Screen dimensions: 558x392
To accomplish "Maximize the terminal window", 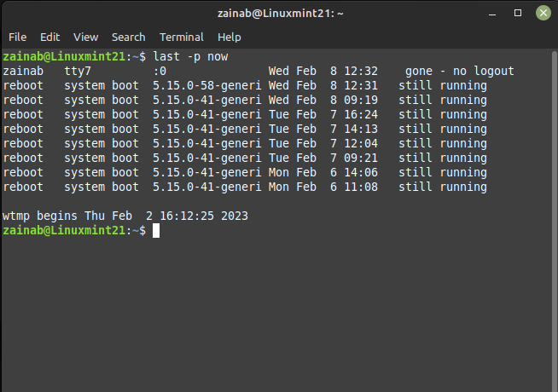I will (518, 13).
